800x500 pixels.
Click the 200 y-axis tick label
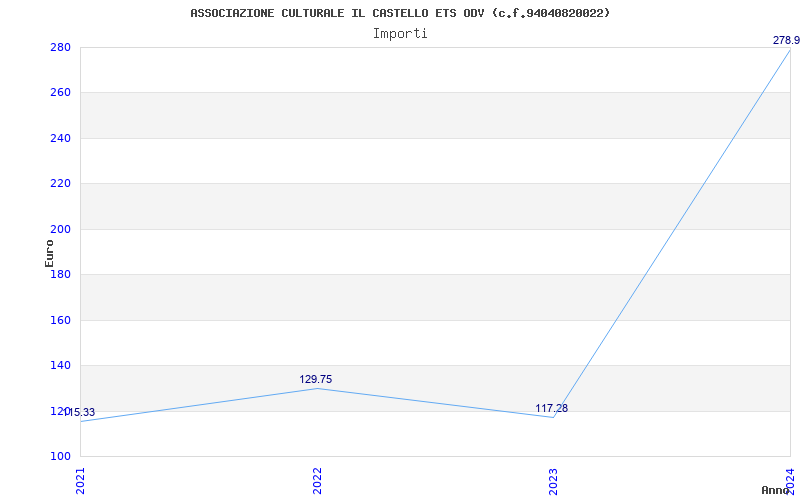60,229
